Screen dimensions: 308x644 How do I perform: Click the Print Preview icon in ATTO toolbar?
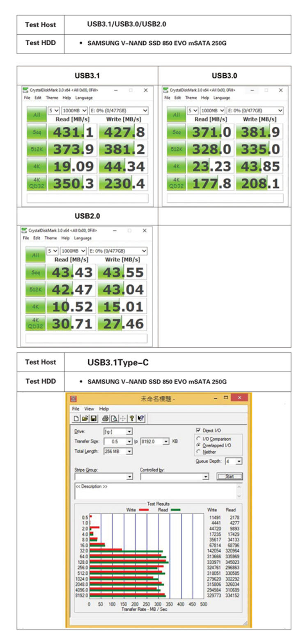114,419
